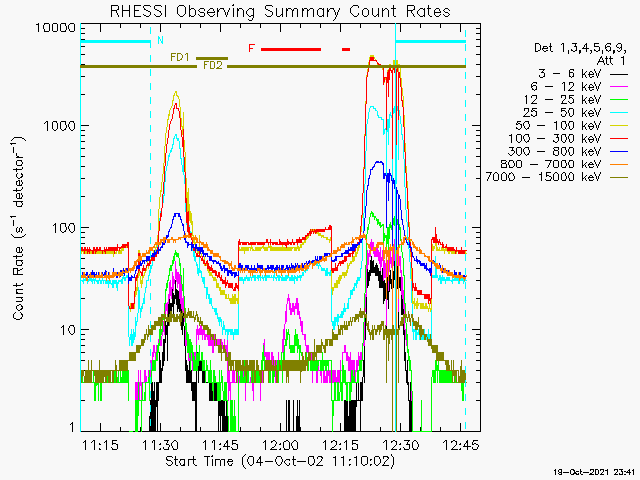
Task: Click the solid cyan vertical line near 12:30
Action: pyautogui.click(x=395, y=227)
